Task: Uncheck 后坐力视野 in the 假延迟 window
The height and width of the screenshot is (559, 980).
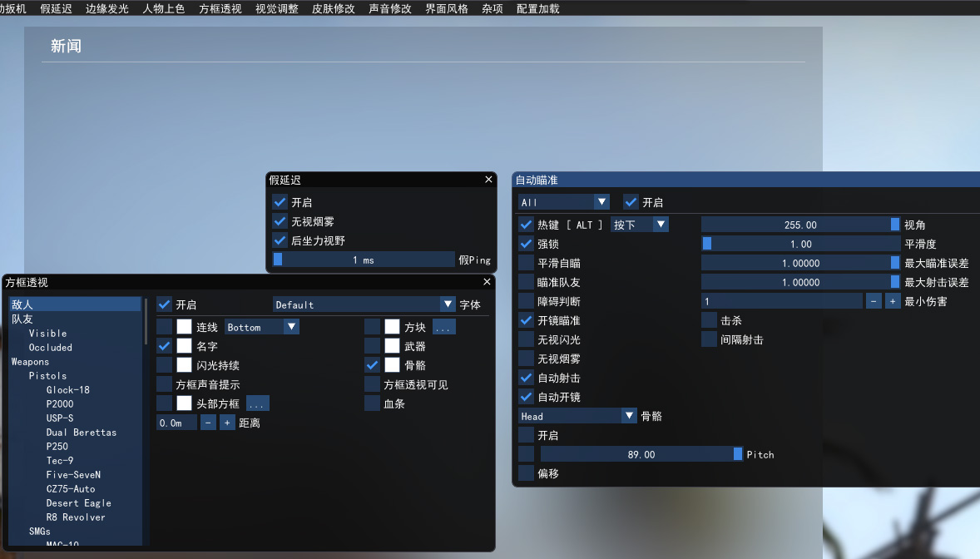Action: tap(280, 240)
